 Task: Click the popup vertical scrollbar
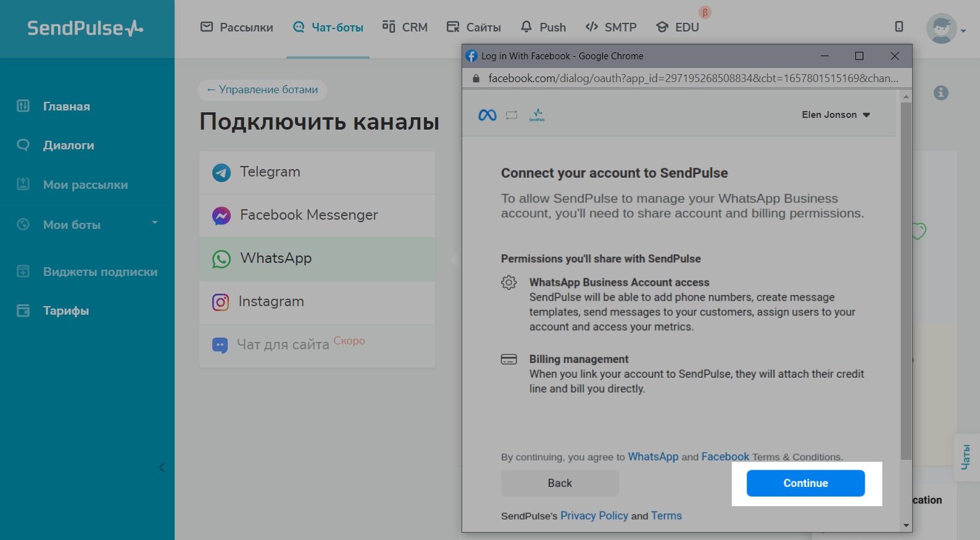point(906,281)
